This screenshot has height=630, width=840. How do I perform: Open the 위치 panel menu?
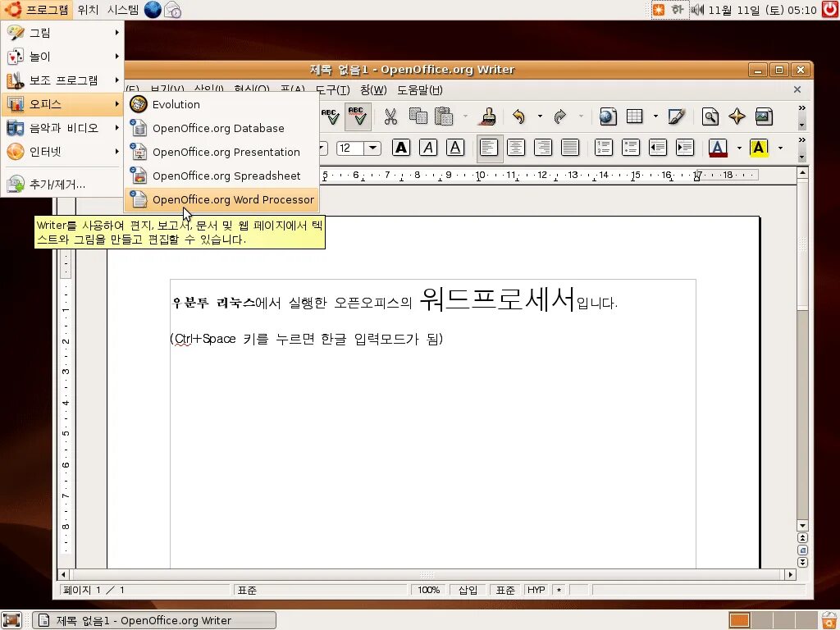87,10
